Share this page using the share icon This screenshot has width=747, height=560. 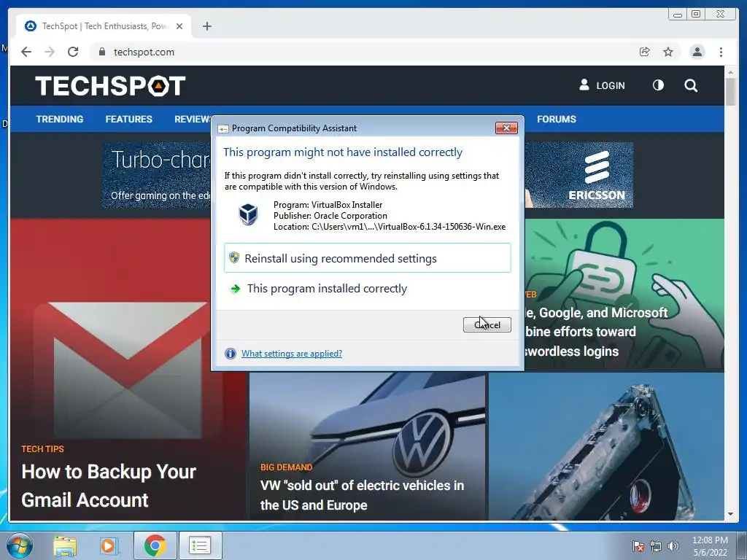pos(645,52)
